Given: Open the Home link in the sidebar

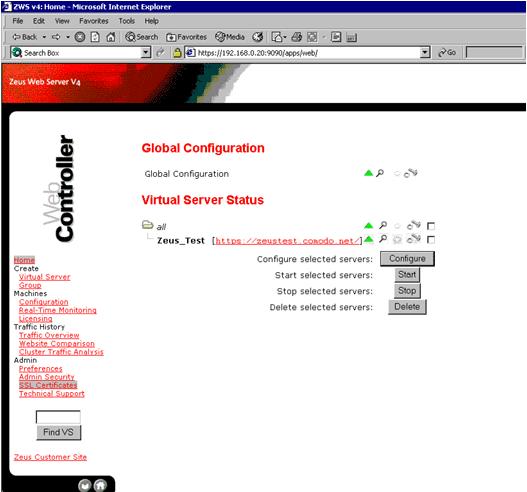Looking at the screenshot, I should pos(24,260).
